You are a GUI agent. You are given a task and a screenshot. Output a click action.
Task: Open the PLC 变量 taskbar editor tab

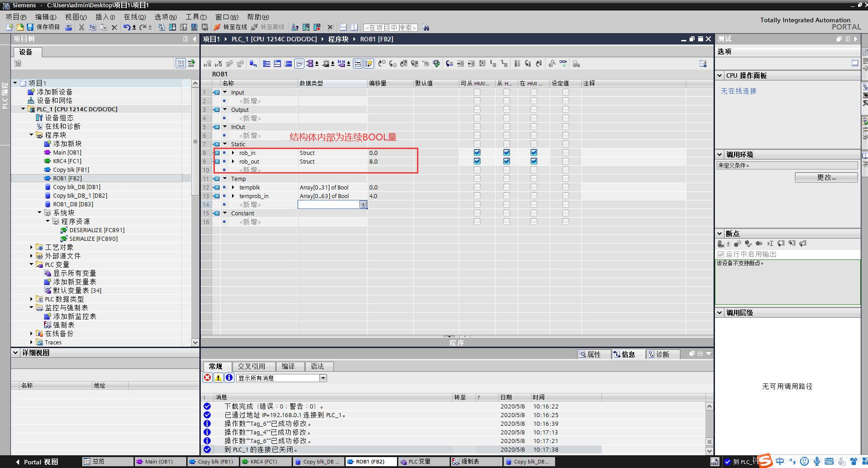point(424,462)
